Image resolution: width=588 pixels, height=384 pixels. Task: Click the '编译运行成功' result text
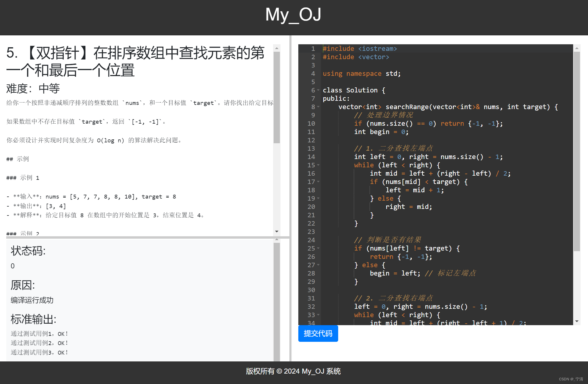coord(32,300)
